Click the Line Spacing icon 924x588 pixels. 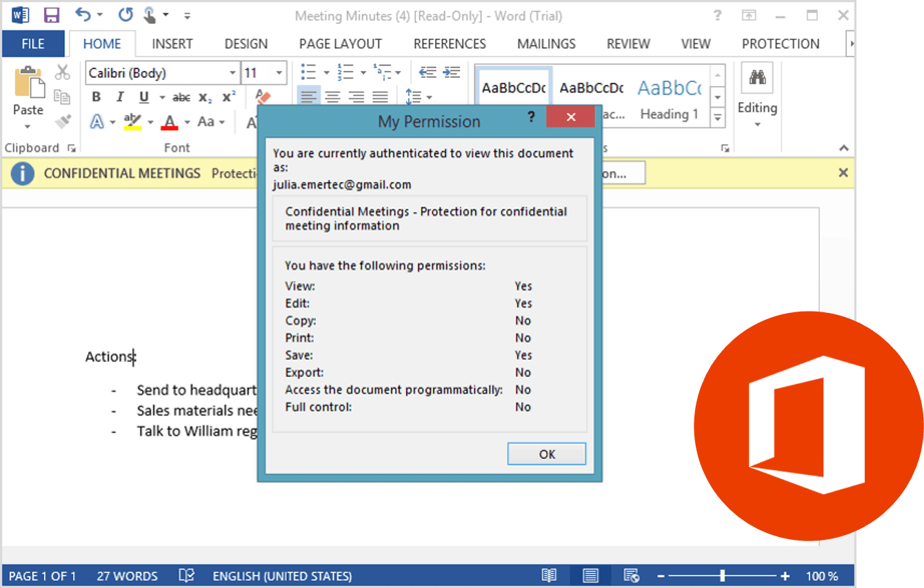[x=414, y=97]
